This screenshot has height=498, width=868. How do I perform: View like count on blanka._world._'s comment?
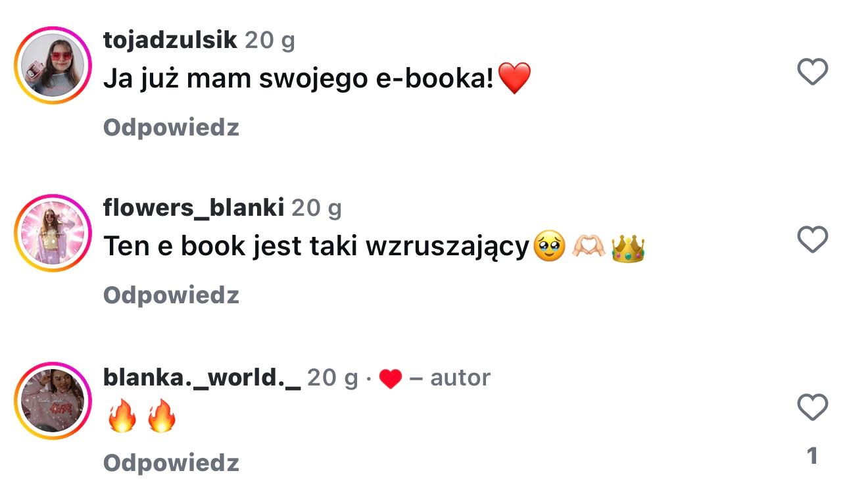click(812, 455)
